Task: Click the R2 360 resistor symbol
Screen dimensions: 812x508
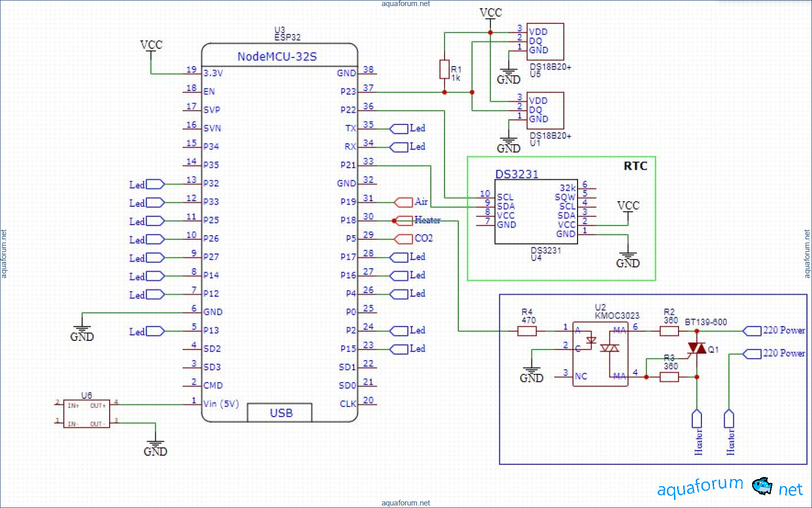Action: (669, 331)
